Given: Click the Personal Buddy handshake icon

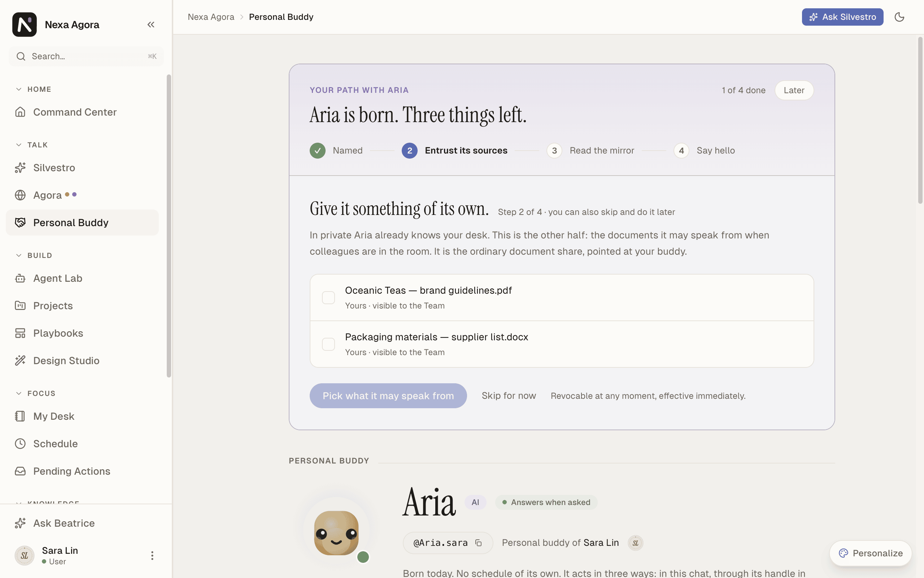Looking at the screenshot, I should pos(20,223).
